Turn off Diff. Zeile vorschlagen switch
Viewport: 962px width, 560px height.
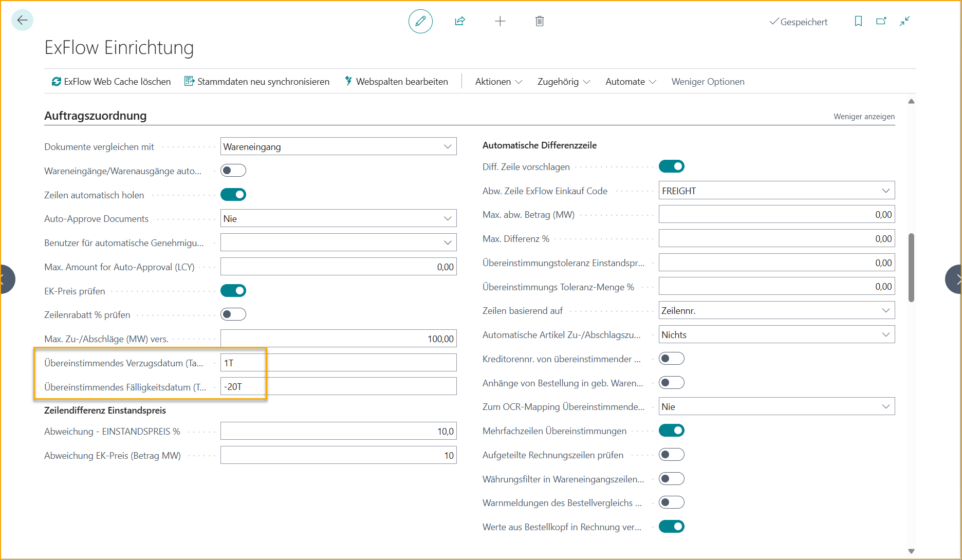(x=672, y=166)
